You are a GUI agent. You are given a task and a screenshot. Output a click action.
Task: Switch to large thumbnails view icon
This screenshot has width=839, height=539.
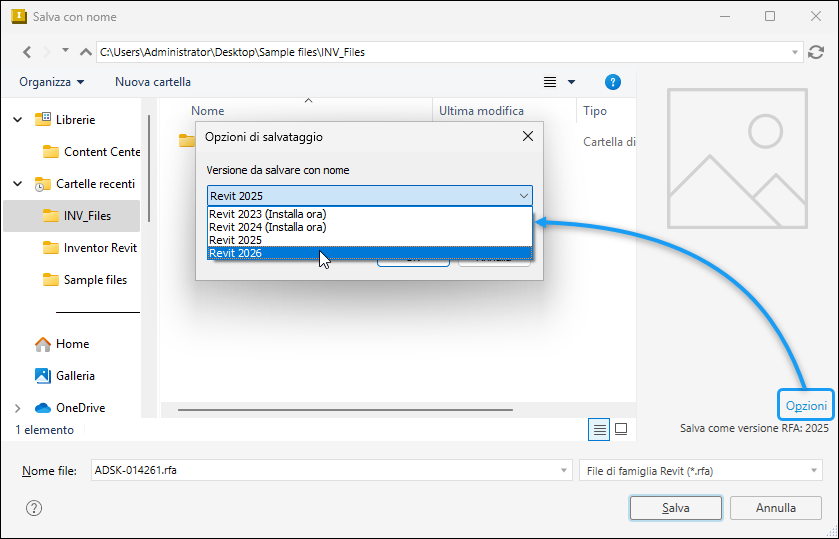click(x=621, y=429)
